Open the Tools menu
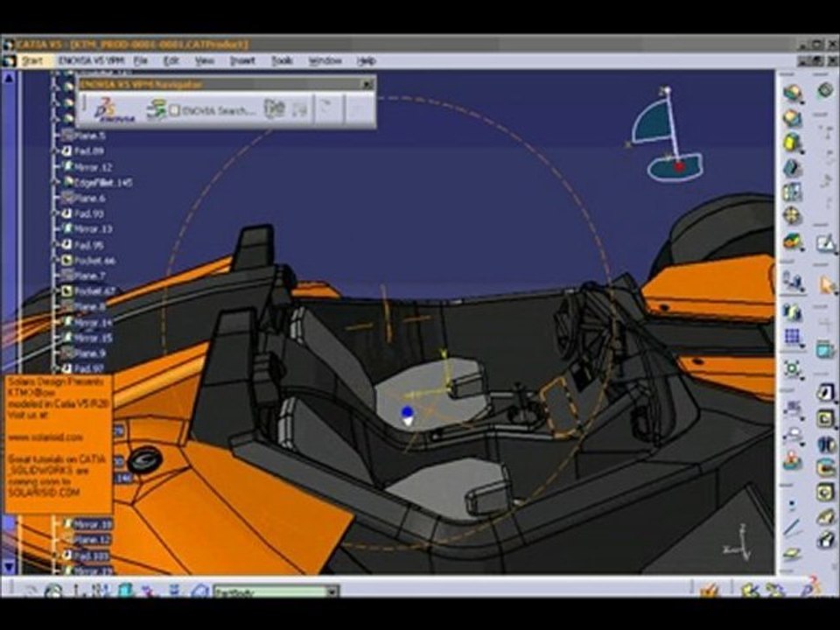Viewport: 840px width, 630px height. pyautogui.click(x=282, y=61)
